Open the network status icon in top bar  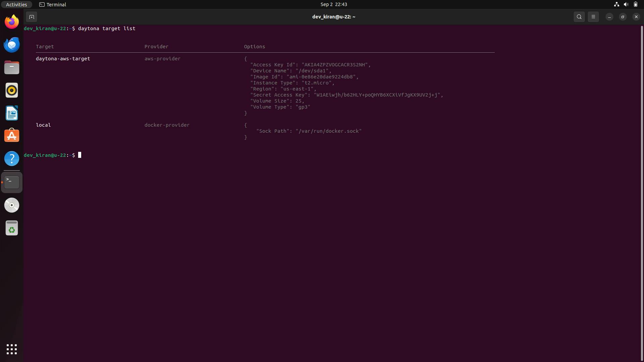(616, 4)
